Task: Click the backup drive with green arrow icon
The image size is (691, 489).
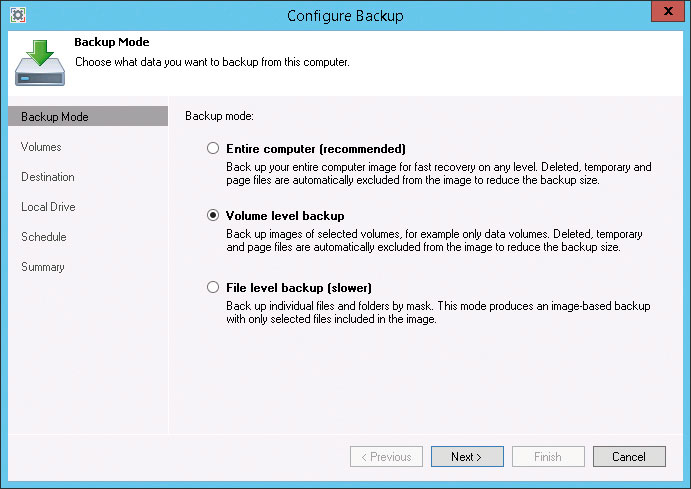Action: coord(40,63)
